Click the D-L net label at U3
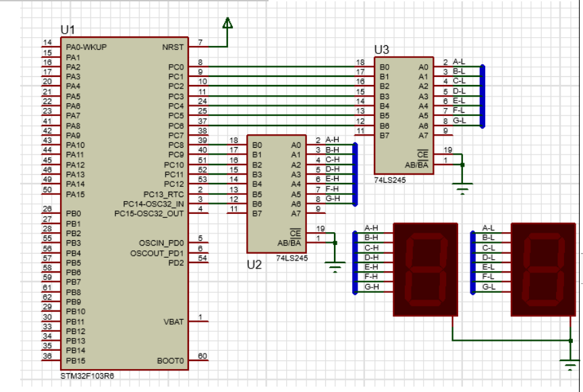Viewport: 583px width, 392px height. pos(460,91)
